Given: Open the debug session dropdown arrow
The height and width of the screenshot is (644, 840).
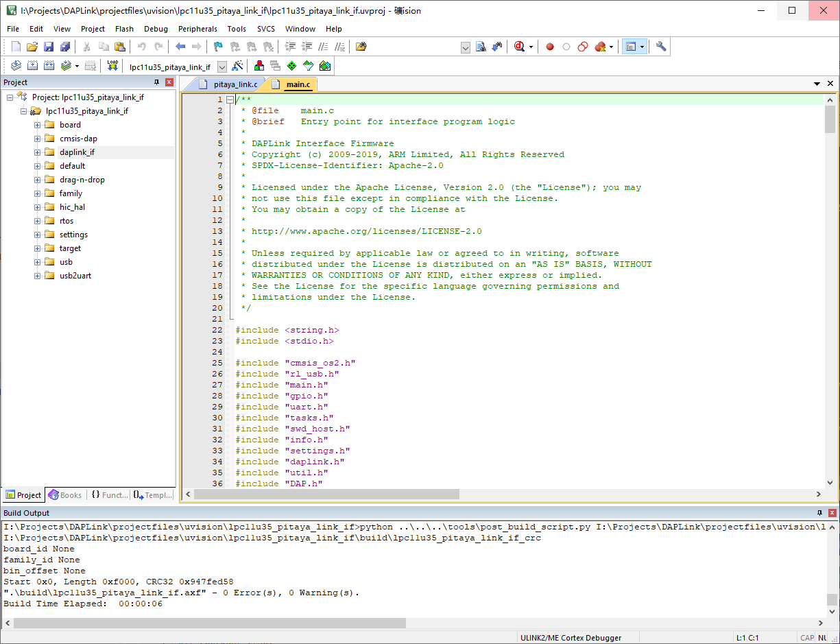Looking at the screenshot, I should point(531,47).
